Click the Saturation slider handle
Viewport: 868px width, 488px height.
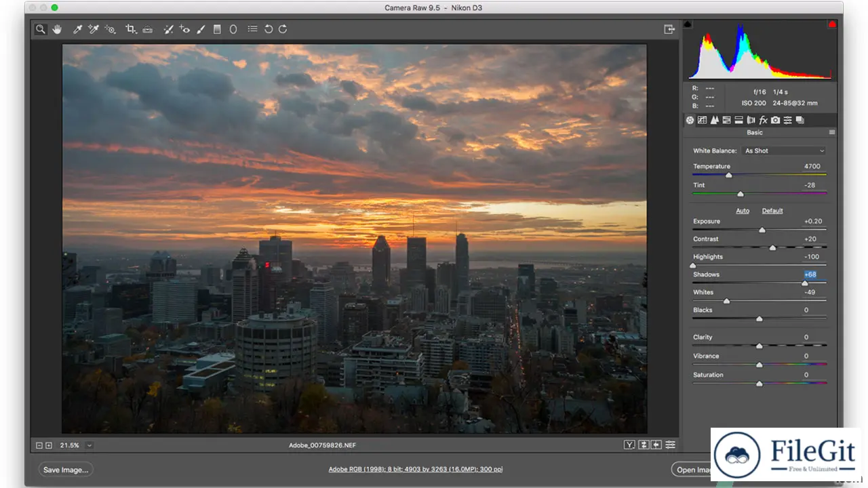759,384
